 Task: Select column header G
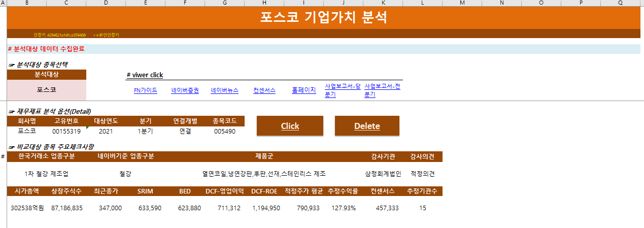pyautogui.click(x=225, y=3)
